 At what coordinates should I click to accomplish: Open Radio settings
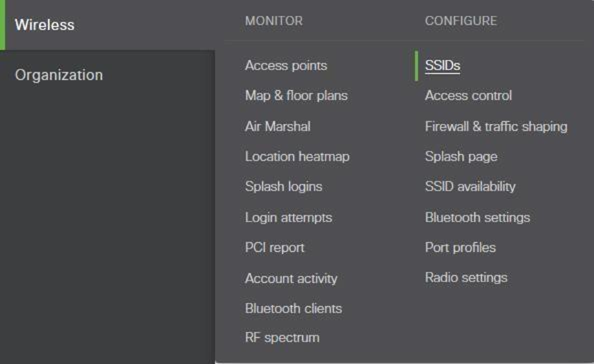466,278
